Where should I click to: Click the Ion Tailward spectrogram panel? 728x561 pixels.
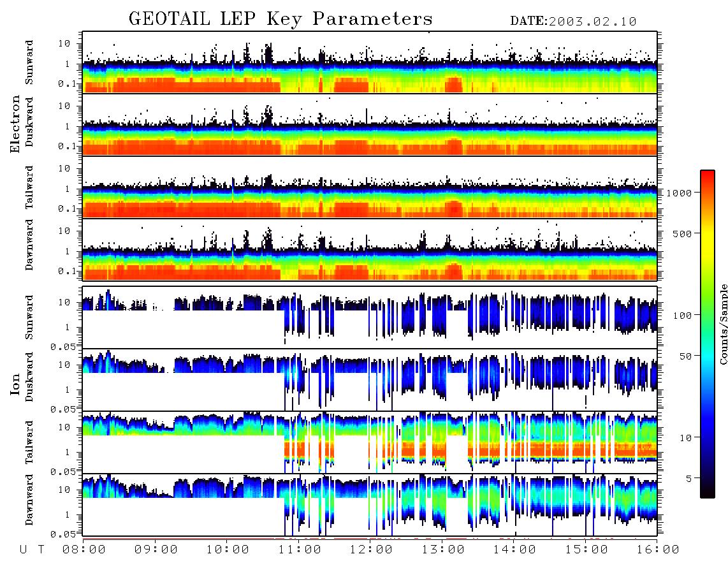[x=370, y=442]
